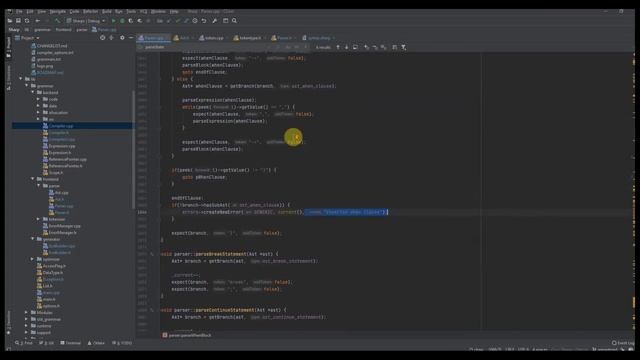Click Parser.cpp in the breadcrumb bar
The image size is (640, 360).
(x=104, y=29)
